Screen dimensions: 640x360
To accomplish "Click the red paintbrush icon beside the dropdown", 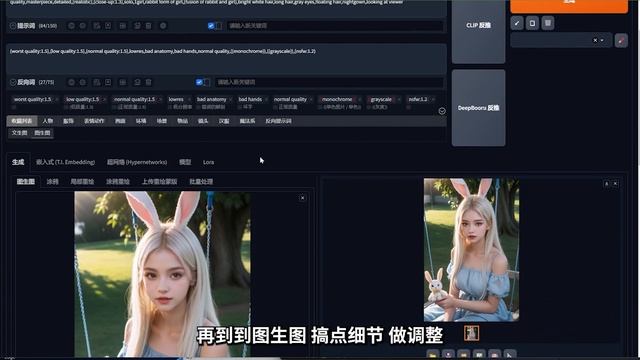I will coord(621,40).
